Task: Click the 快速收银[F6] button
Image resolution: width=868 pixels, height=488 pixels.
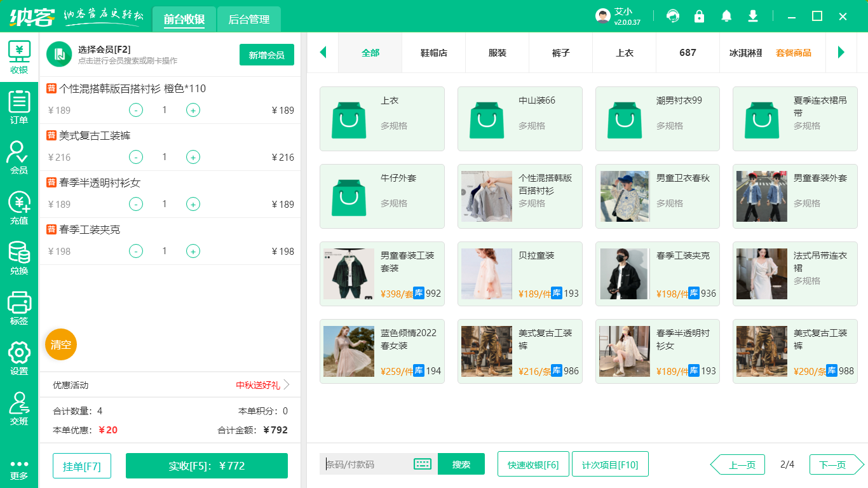Action: (533, 464)
